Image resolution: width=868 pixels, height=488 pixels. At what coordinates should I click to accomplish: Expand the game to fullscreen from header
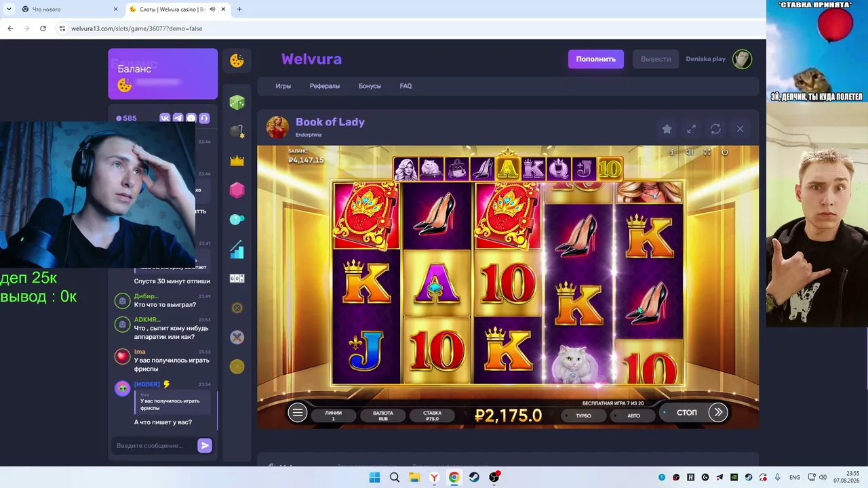coord(691,129)
